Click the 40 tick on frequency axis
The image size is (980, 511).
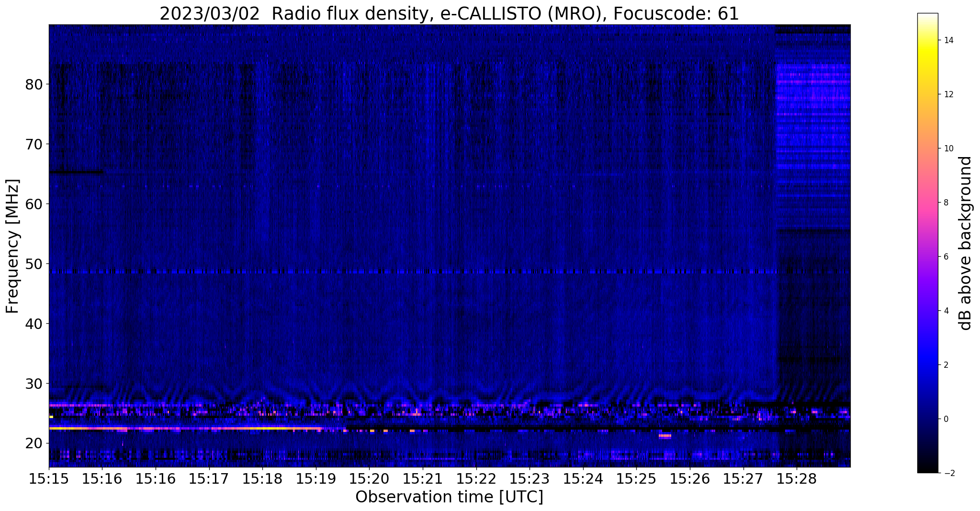pyautogui.click(x=34, y=324)
